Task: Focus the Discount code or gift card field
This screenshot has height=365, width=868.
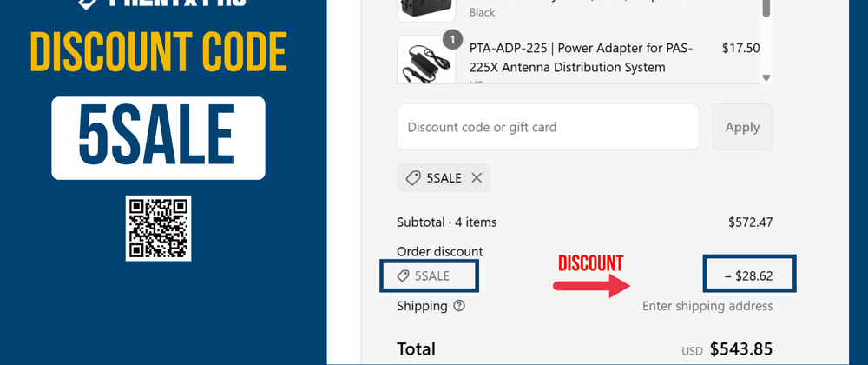Action: tap(548, 127)
